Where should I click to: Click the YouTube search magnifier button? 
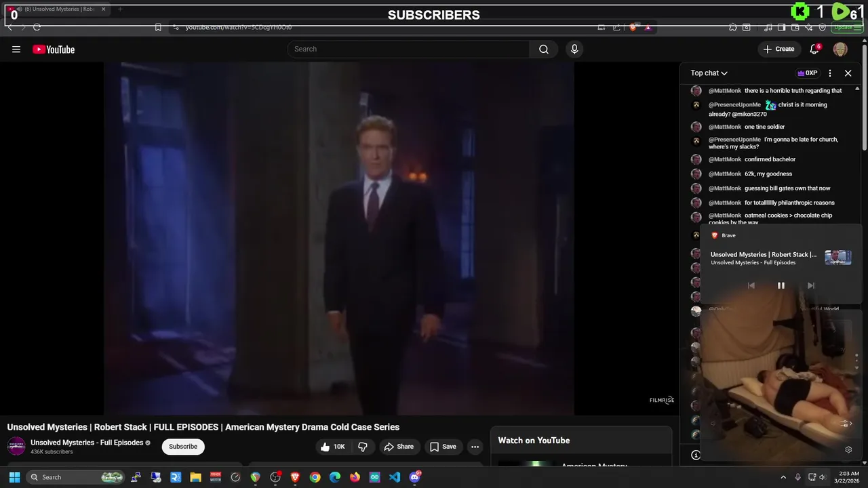coord(544,49)
